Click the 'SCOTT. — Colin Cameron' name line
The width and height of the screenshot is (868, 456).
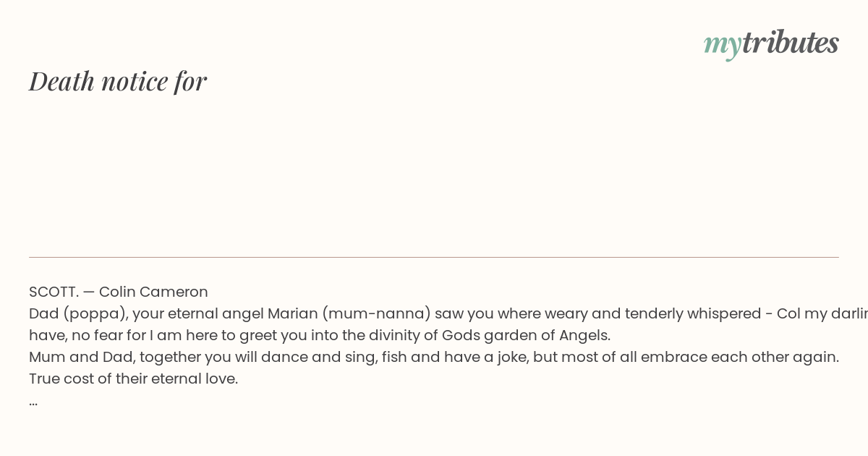click(x=119, y=292)
